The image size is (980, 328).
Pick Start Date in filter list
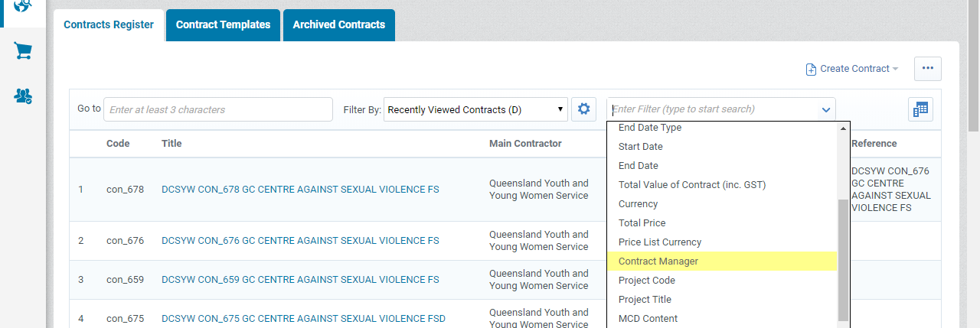[x=640, y=146]
